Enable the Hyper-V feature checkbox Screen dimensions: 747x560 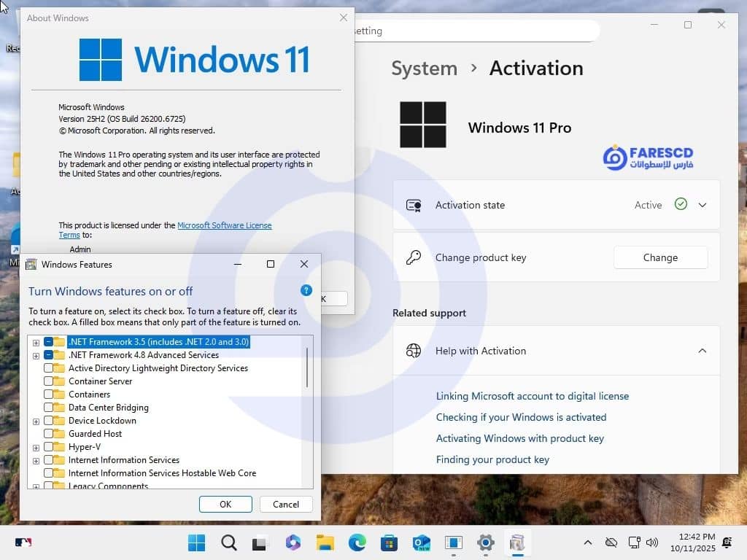49,447
